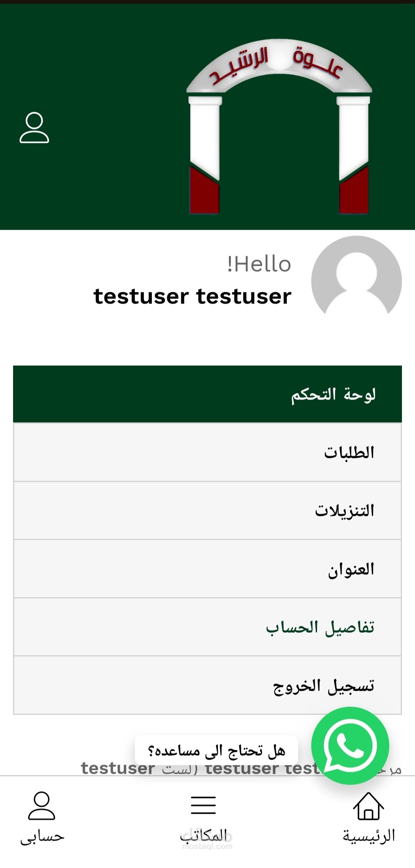Image resolution: width=415 pixels, height=868 pixels.
Task: Tap the الرئيسية label in bottom bar
Action: 369,836
